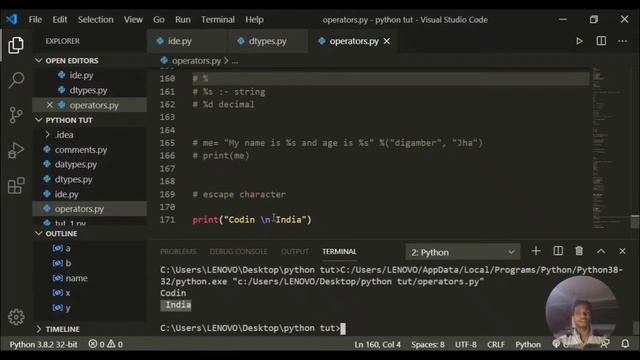Close the terminal panel

point(622,251)
